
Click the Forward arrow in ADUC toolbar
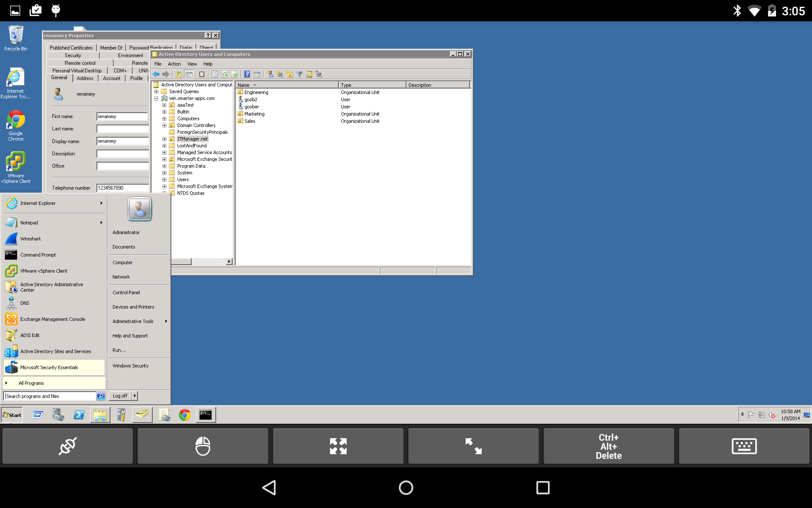click(x=166, y=75)
